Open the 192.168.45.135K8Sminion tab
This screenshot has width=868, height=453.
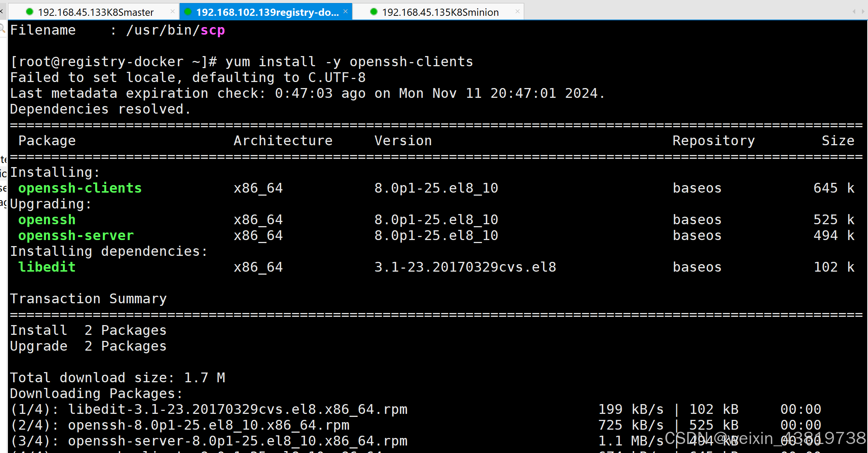point(438,12)
